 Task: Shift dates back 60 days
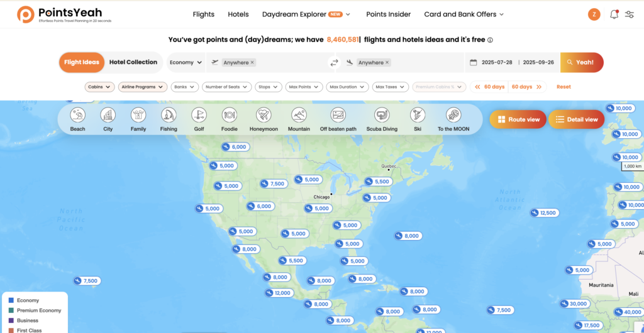tap(489, 87)
